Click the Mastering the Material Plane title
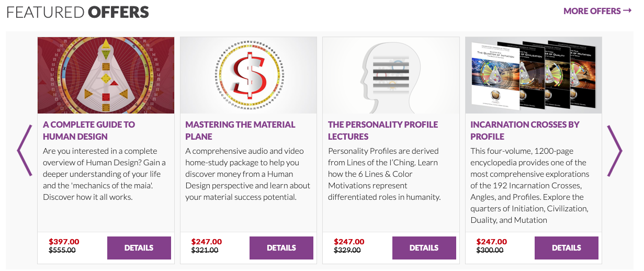Screen dimensions: 644x271 click(x=240, y=130)
